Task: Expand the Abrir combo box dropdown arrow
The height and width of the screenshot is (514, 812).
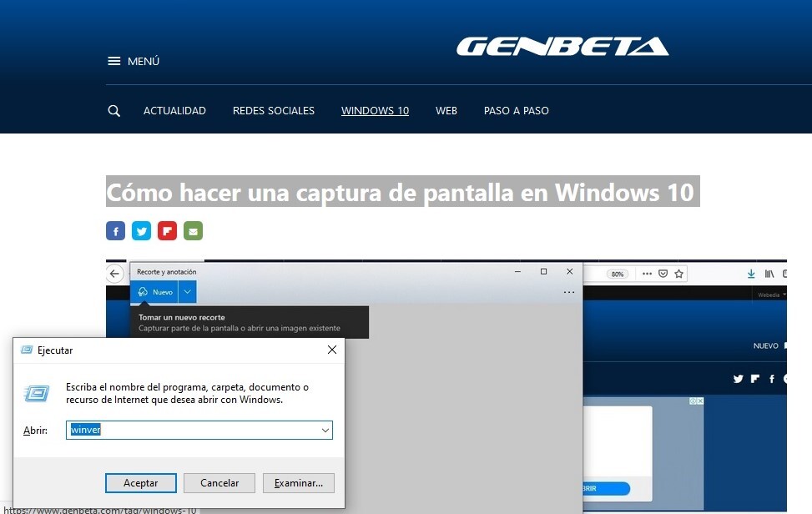Action: click(325, 431)
